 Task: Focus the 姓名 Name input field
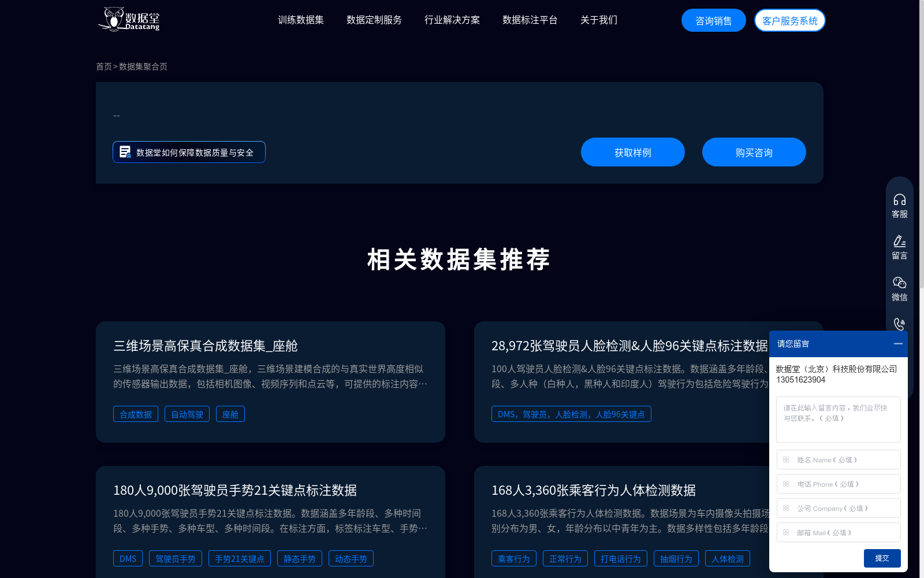pyautogui.click(x=839, y=460)
